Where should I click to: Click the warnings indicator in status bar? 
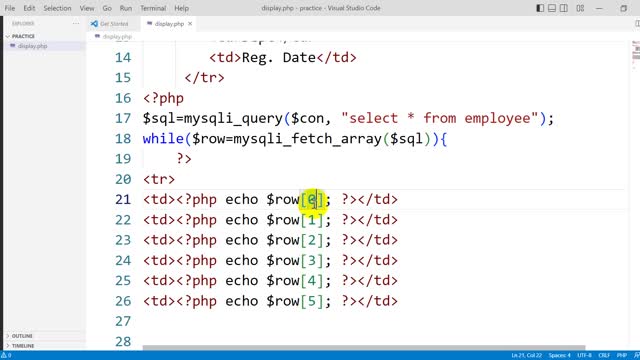[x=6, y=356]
